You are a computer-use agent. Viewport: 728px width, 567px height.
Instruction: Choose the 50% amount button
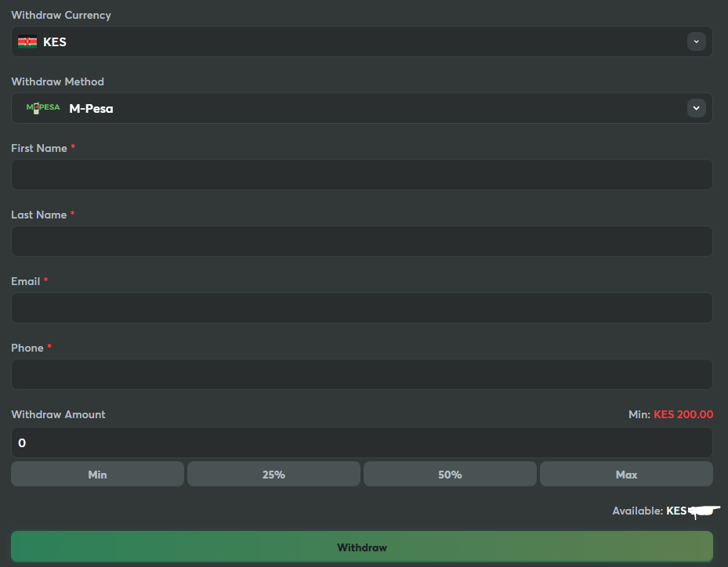coord(450,474)
